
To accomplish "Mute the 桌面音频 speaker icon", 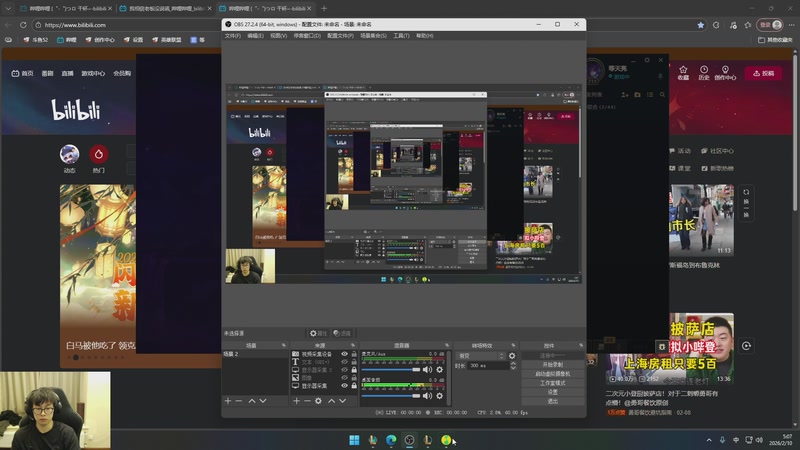I will [427, 395].
